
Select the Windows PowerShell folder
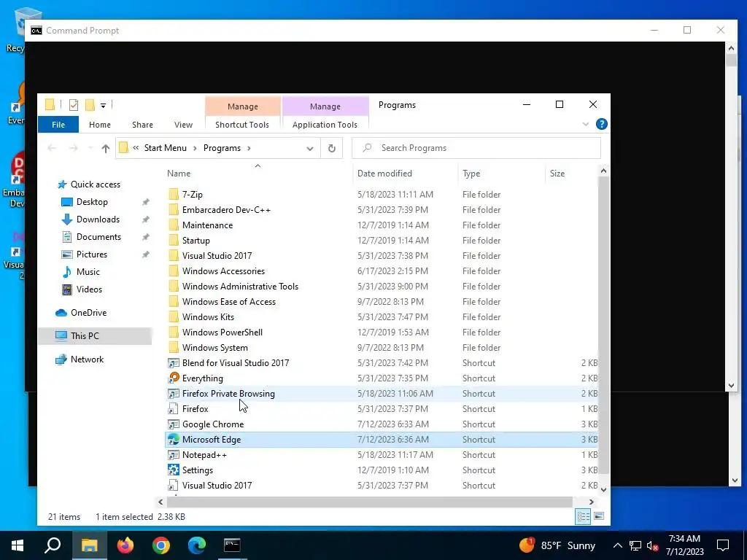click(x=222, y=332)
